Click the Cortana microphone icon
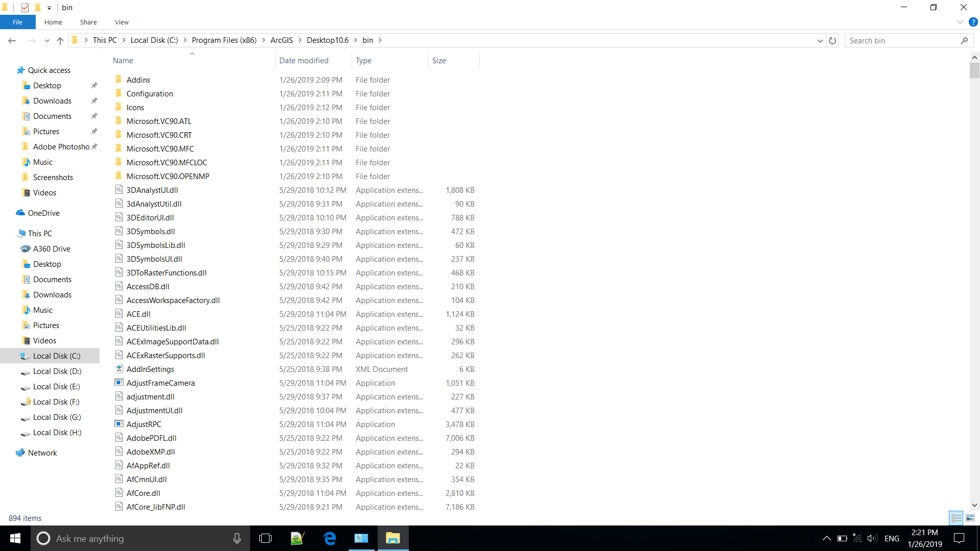The image size is (980, 551). click(x=237, y=538)
